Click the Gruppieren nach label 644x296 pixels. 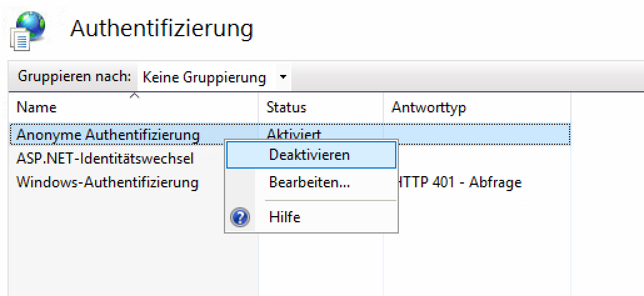(74, 77)
